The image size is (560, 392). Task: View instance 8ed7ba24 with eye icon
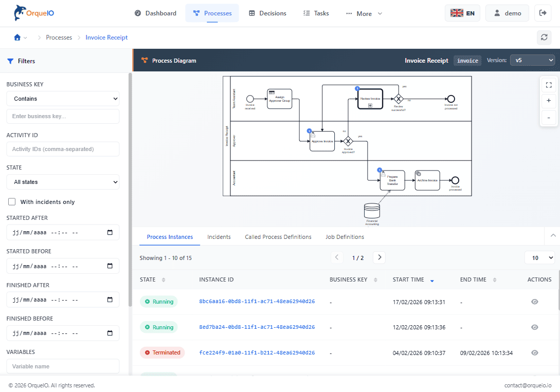click(534, 327)
